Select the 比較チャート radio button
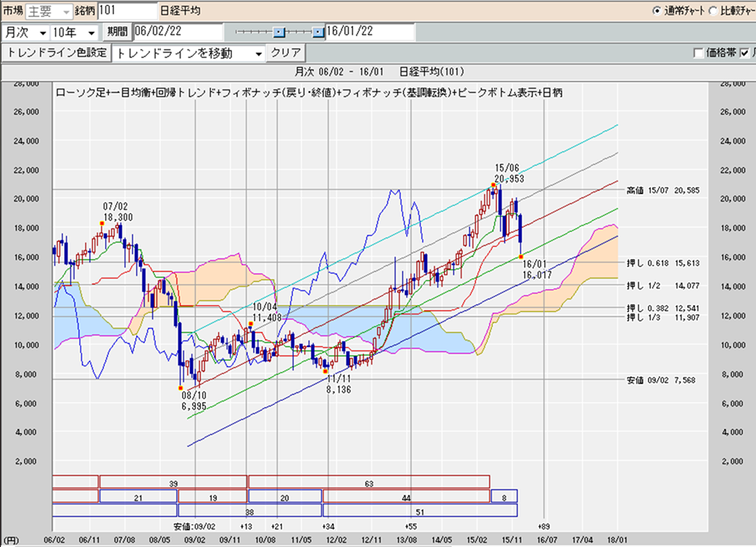The width and height of the screenshot is (756, 547). tap(713, 11)
